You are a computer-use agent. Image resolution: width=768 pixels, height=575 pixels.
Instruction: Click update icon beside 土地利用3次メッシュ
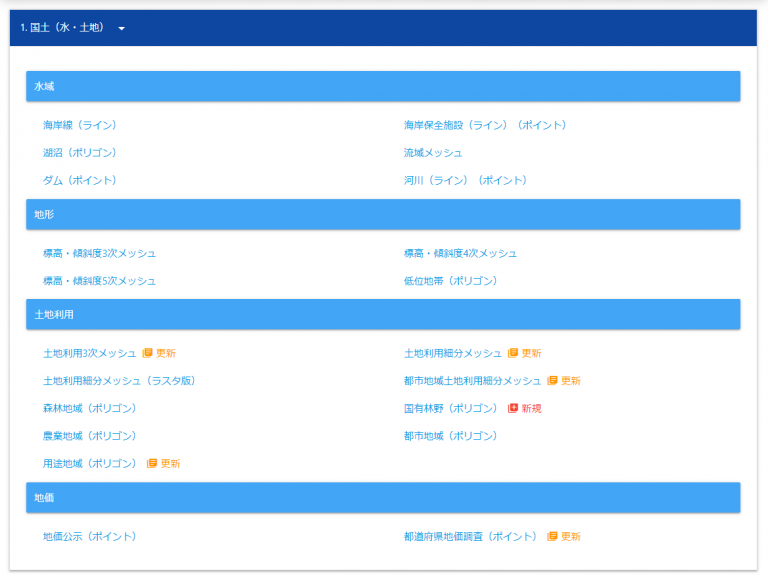pos(147,353)
